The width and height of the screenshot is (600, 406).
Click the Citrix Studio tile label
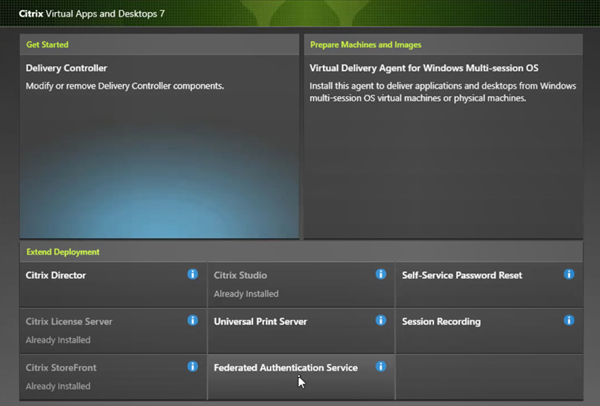[x=240, y=276]
